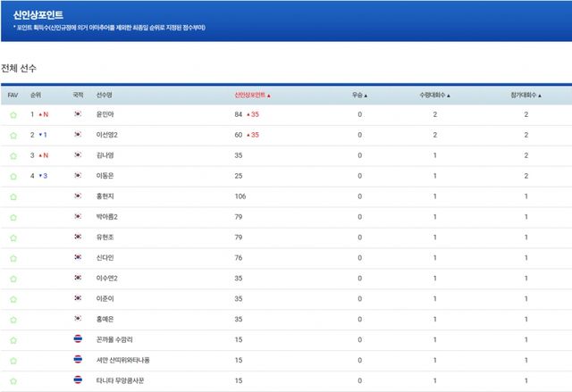
Task: Sort by the 수령대회수 column header
Action: [434, 95]
